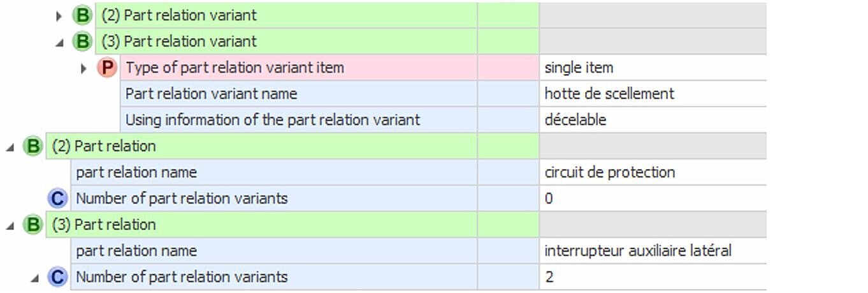Select the 'single item' value field

pos(653,68)
